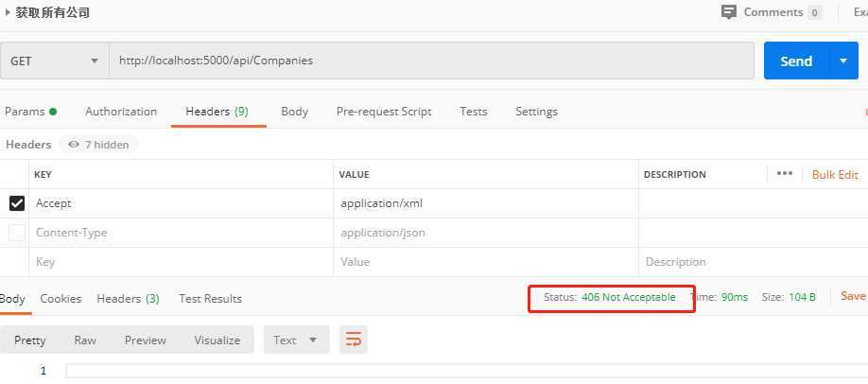The width and height of the screenshot is (868, 384).
Task: Open the headers table options ellipsis
Action: point(785,174)
